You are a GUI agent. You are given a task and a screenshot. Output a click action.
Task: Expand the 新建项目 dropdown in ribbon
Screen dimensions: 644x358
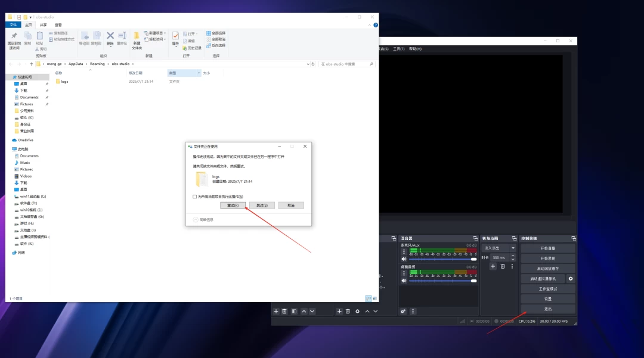tap(155, 33)
